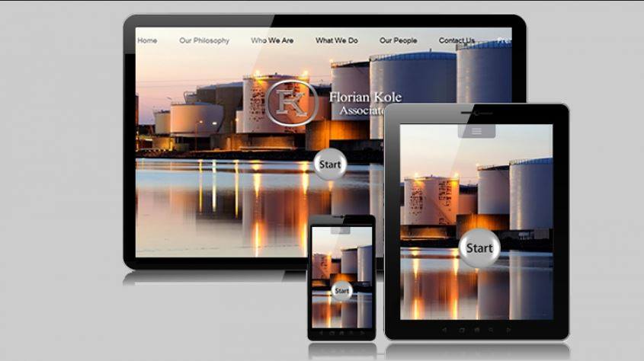
Task: Tap the back arrow on the tablet bezel
Action: click(445, 331)
